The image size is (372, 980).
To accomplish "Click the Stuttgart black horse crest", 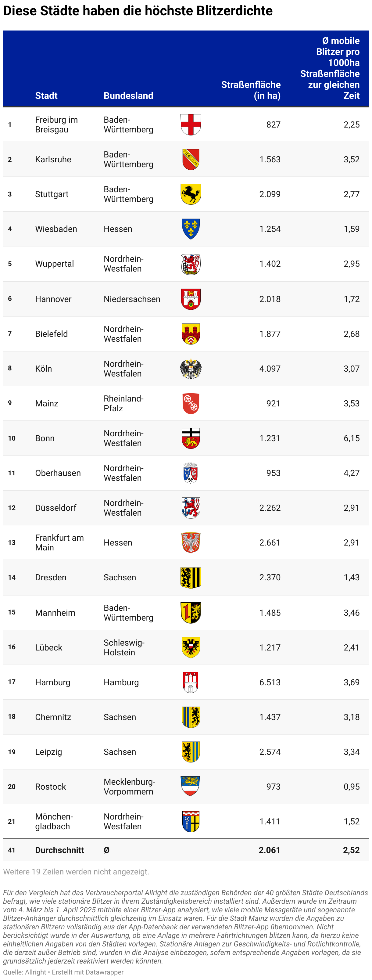I will click(x=191, y=194).
